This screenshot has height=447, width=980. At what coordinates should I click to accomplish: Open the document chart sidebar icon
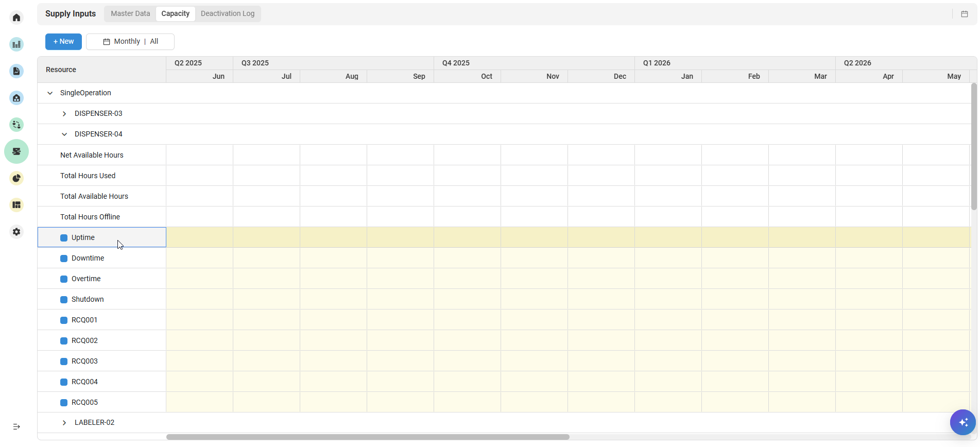[16, 71]
